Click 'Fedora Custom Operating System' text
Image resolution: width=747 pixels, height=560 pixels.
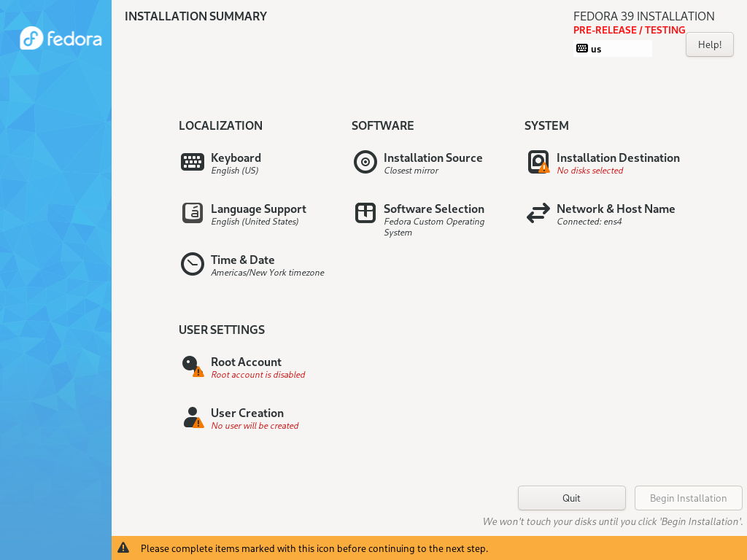[x=434, y=227]
